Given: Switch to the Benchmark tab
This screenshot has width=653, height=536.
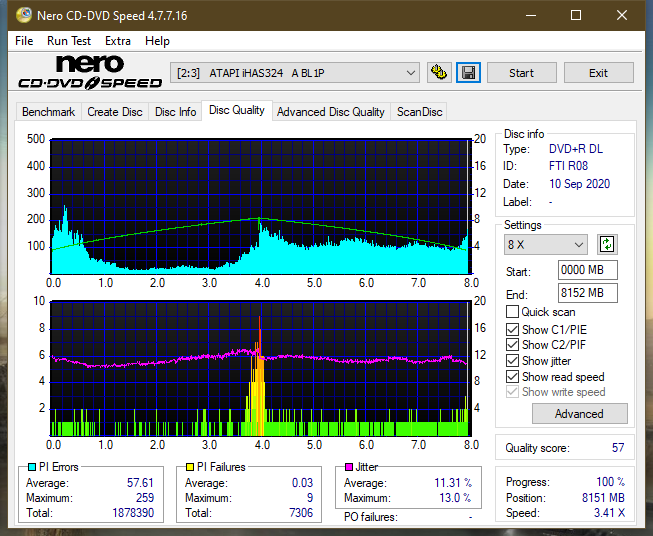Looking at the screenshot, I should (48, 112).
